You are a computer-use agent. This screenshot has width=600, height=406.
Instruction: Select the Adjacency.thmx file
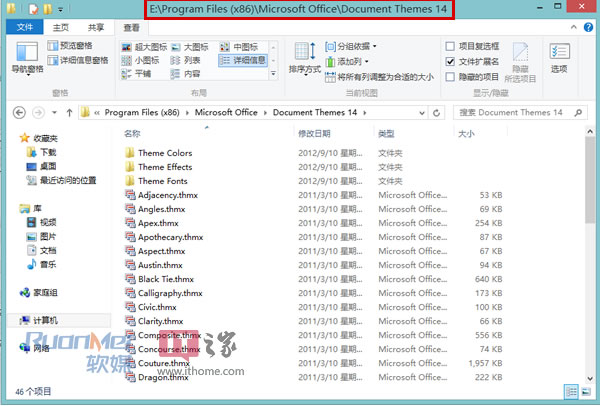[x=161, y=195]
